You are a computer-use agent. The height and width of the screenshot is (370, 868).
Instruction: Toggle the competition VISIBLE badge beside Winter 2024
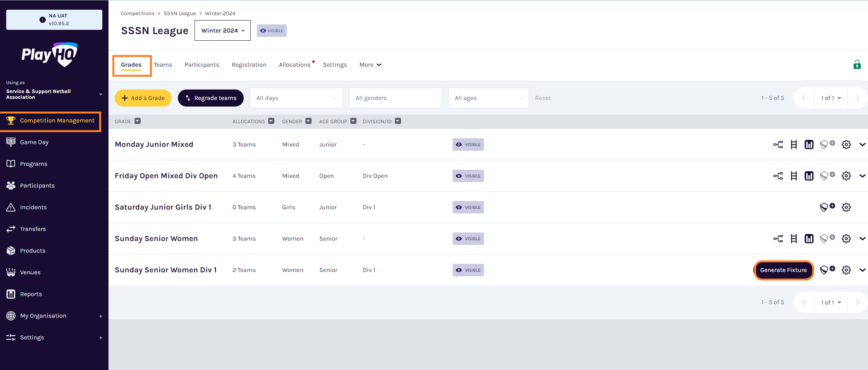pos(272,31)
